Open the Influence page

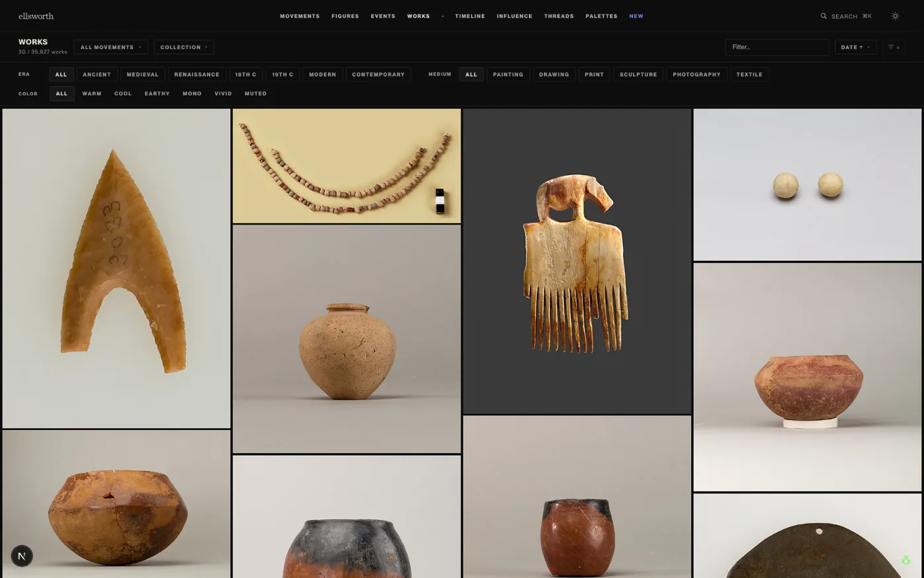[x=514, y=16]
